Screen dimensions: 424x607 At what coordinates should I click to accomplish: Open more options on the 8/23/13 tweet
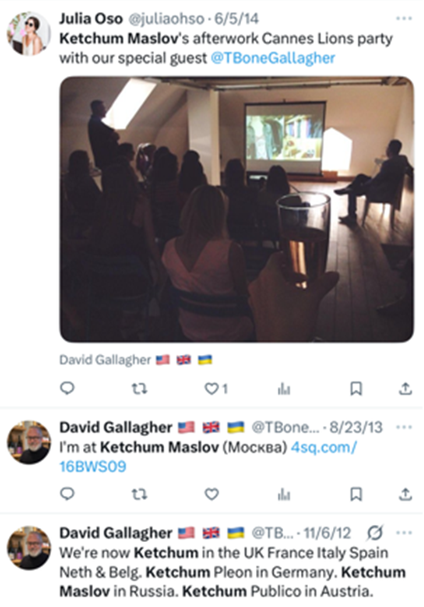click(x=404, y=427)
